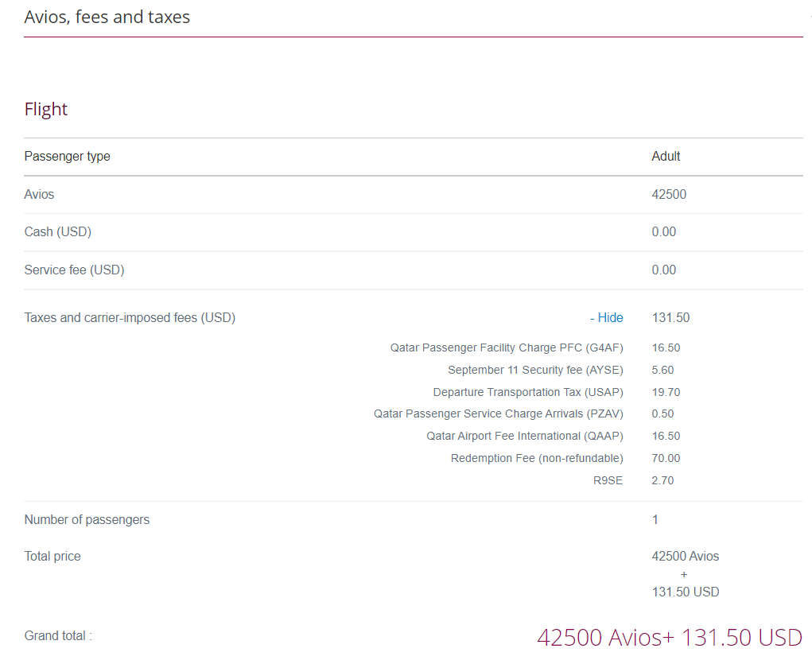Click the R9SE fee entry

click(x=608, y=480)
